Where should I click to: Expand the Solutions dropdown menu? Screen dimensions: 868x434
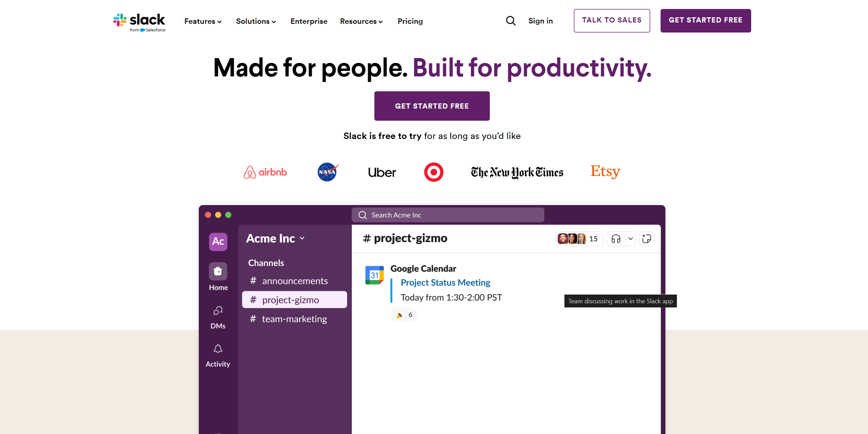coord(256,21)
